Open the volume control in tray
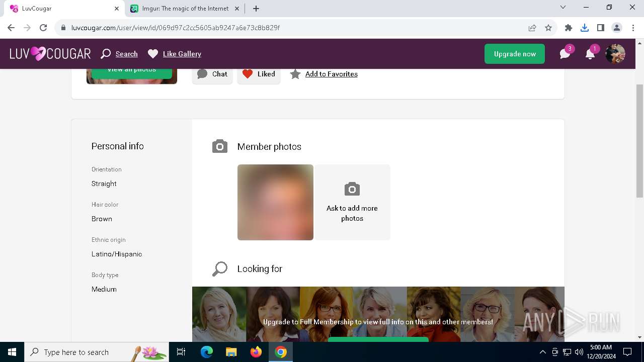This screenshot has height=362, width=644. (579, 352)
